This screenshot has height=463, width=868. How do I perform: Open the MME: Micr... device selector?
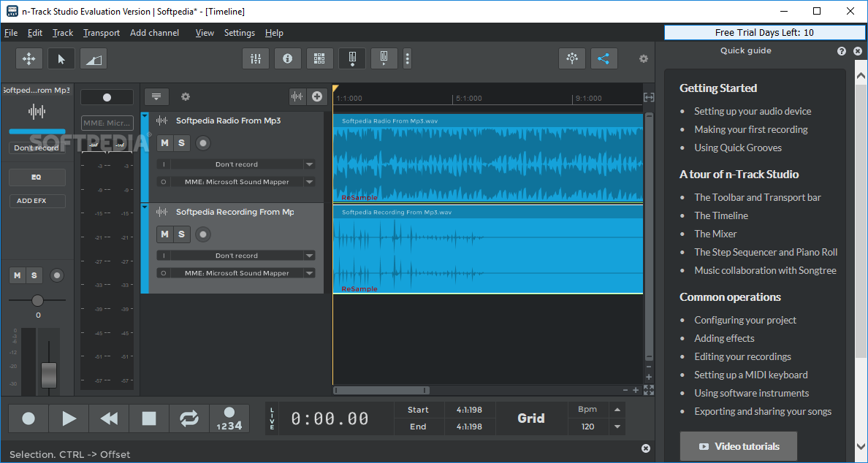coord(107,123)
